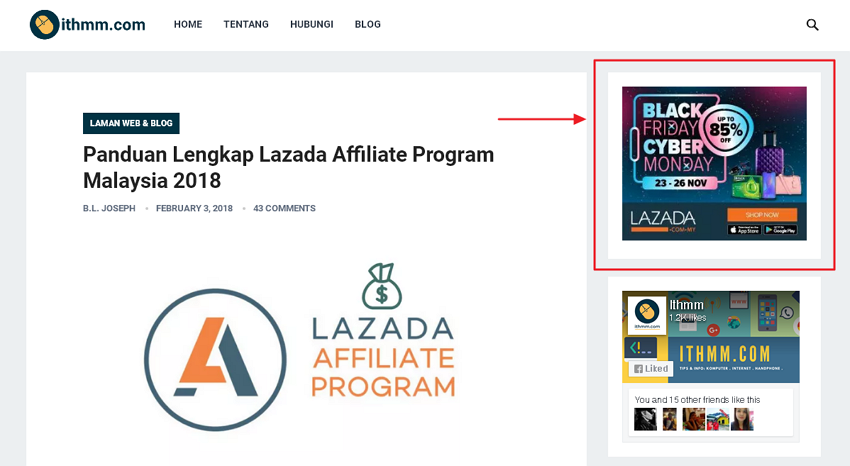Click the ithmm.com round logo icon
The image size is (850, 466).
44,24
